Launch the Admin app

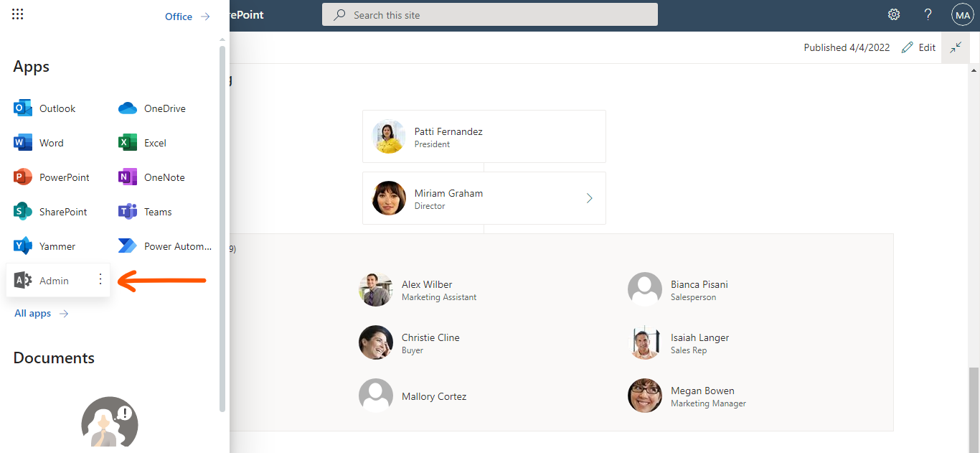tap(50, 279)
